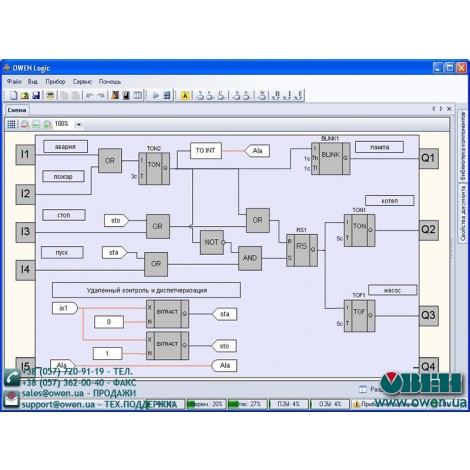Undo the last action
This screenshot has width=470, height=470.
[89, 96]
